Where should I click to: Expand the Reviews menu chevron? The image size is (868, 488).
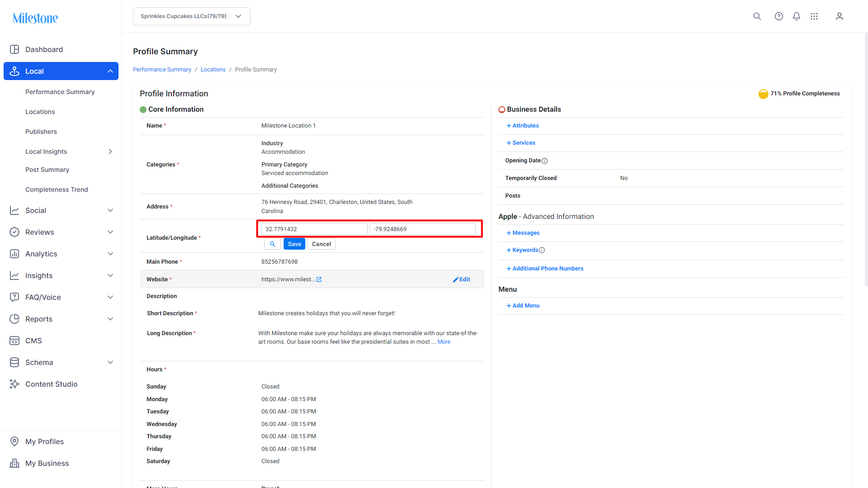point(110,232)
